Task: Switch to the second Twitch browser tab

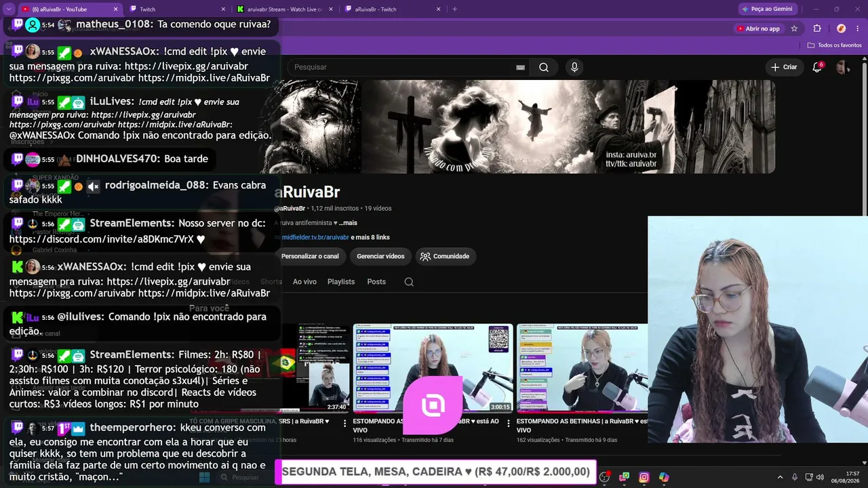Action: (178, 9)
